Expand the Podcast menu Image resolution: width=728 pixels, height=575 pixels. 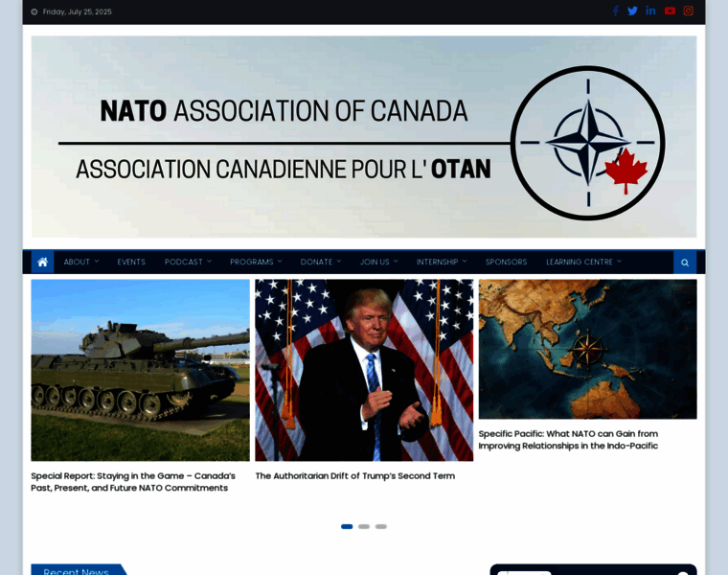coord(188,262)
